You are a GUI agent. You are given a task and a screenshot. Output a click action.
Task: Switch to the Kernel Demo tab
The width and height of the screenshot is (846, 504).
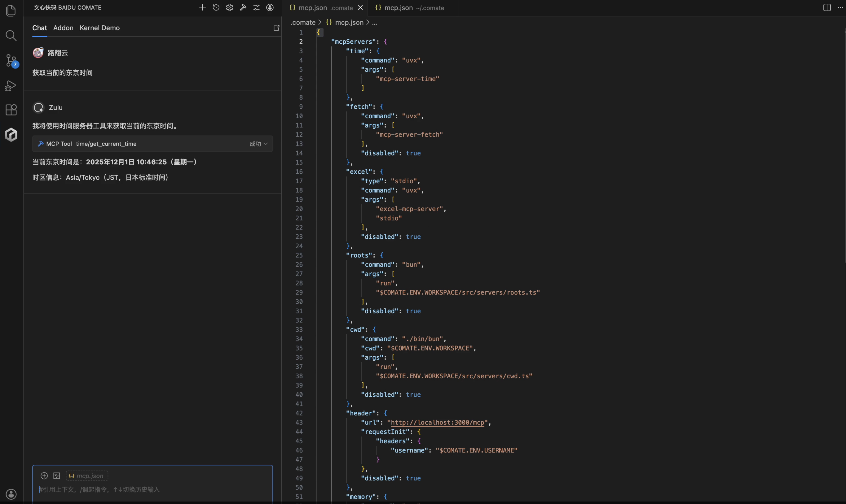[99, 28]
